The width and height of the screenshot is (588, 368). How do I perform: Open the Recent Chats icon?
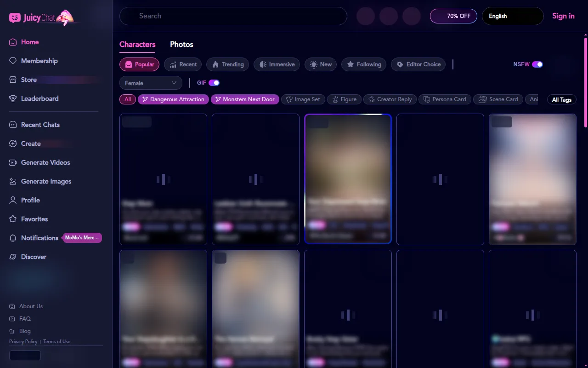click(x=13, y=125)
